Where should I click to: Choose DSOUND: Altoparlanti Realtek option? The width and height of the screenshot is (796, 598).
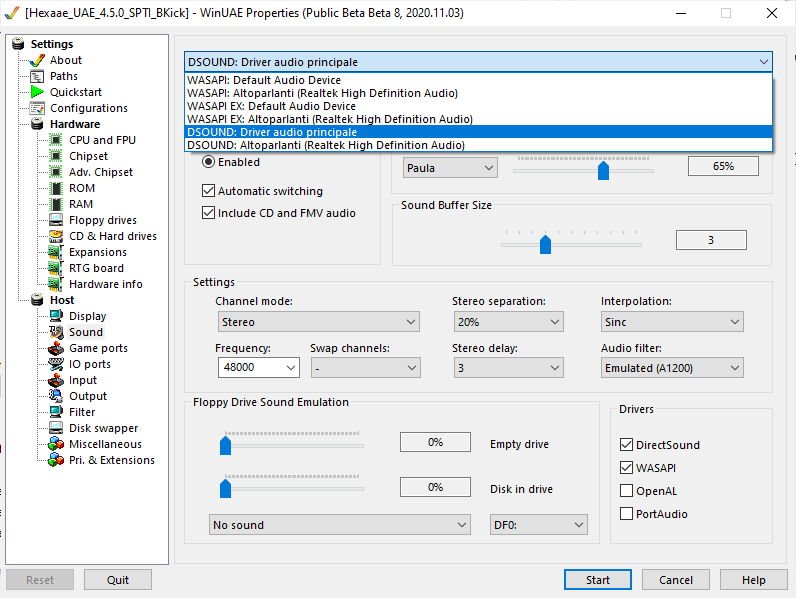click(x=478, y=145)
